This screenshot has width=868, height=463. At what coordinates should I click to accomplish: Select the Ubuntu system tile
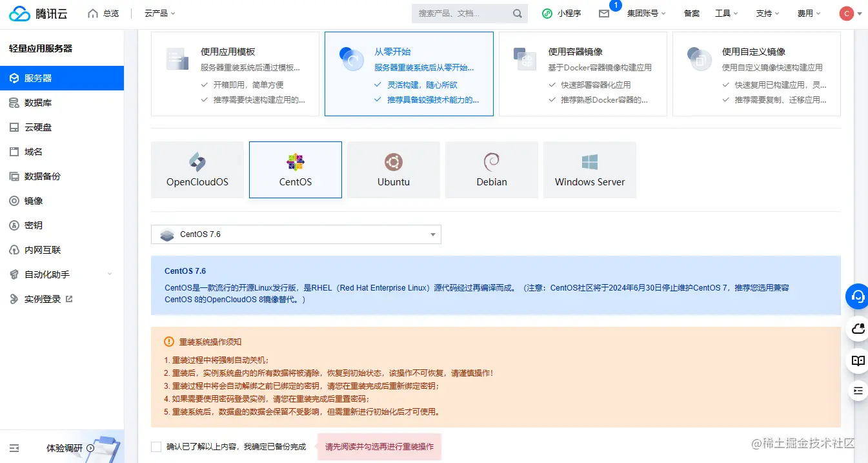pyautogui.click(x=394, y=170)
